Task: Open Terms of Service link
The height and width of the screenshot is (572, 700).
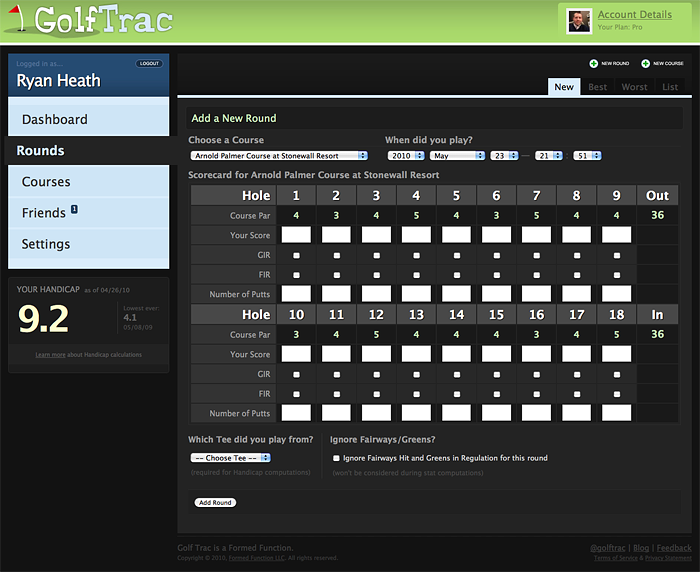Action: 616,558
